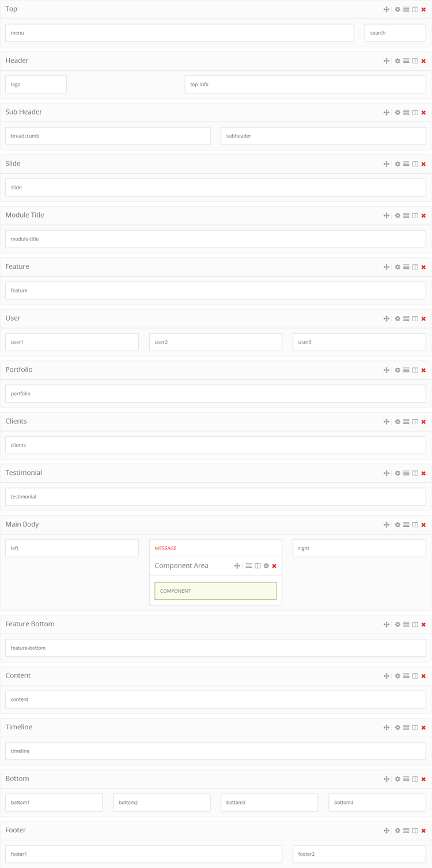Click the columns icon on the Bottom row
The width and height of the screenshot is (432, 868).
pos(415,779)
